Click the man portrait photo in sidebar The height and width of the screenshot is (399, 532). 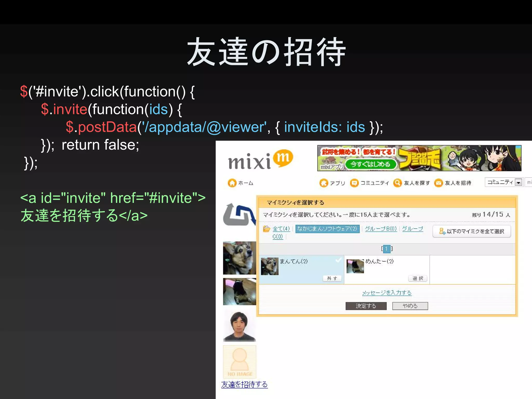[240, 325]
